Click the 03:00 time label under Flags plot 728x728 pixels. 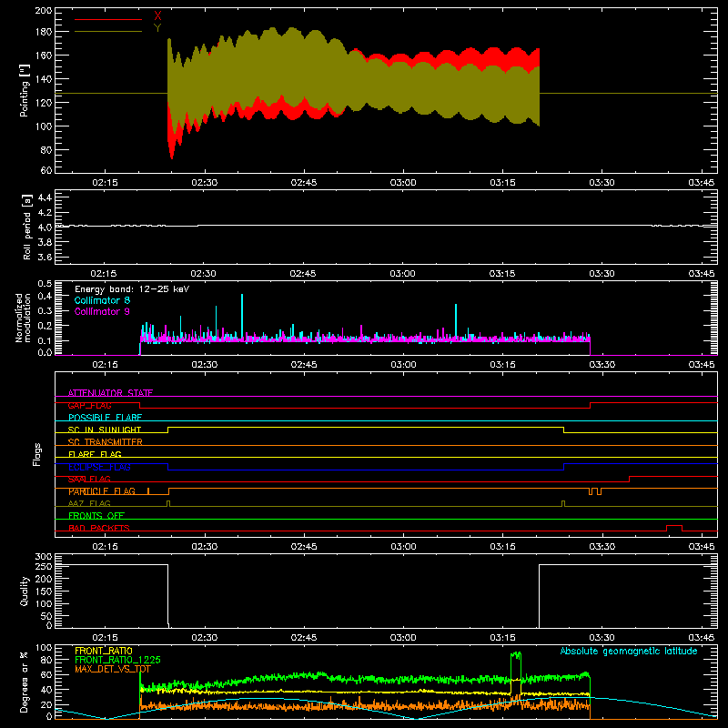[x=403, y=547]
